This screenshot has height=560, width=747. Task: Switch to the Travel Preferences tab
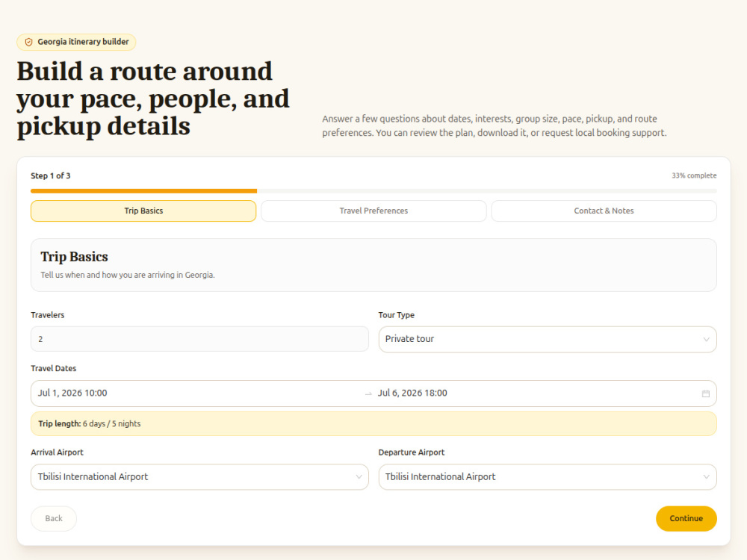coord(373,211)
